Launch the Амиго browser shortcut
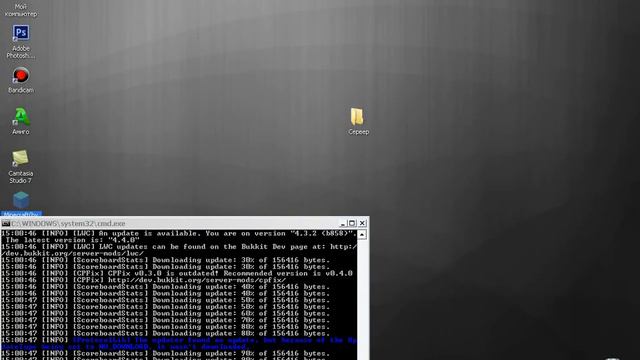 (x=21, y=121)
